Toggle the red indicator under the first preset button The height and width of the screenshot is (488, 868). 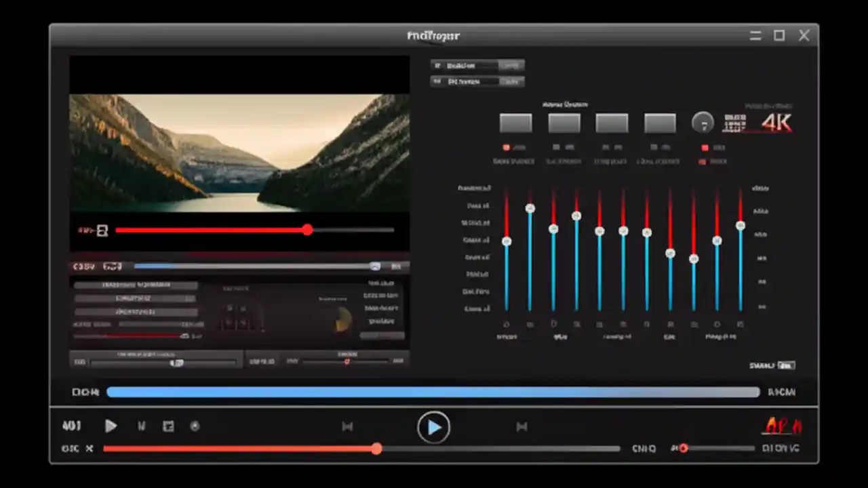point(506,147)
